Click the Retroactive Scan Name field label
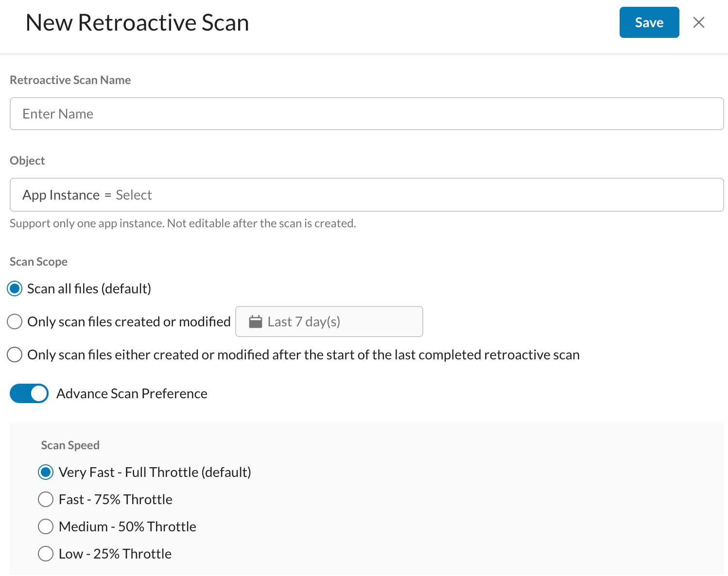Screen dimensions: 728x576 tap(70, 80)
